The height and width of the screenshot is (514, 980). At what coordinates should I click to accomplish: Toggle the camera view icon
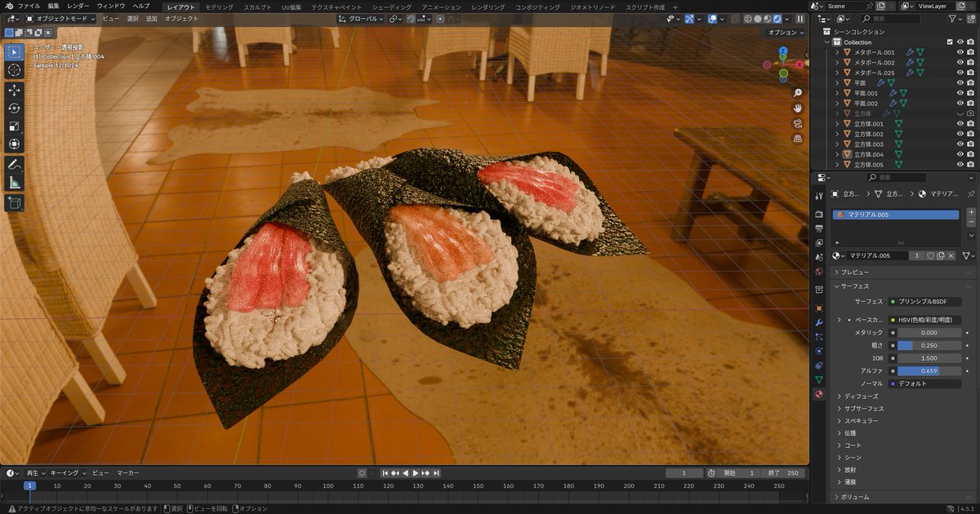pos(798,123)
